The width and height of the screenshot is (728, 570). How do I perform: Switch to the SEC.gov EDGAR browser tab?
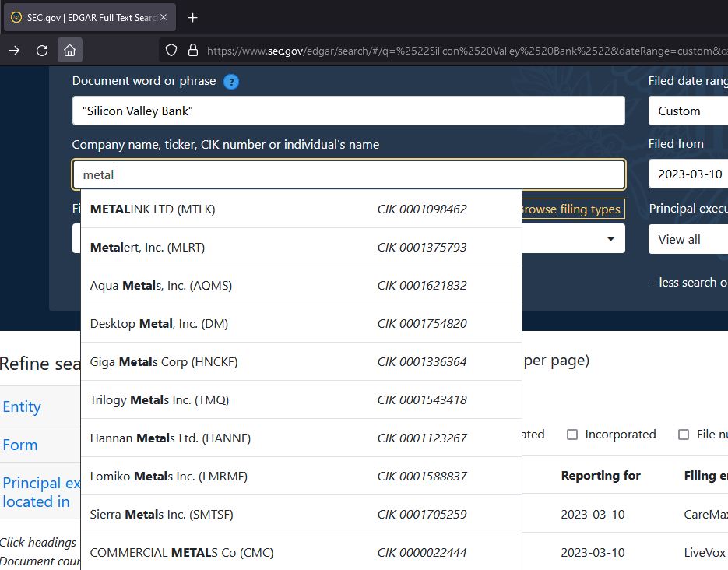tap(84, 18)
